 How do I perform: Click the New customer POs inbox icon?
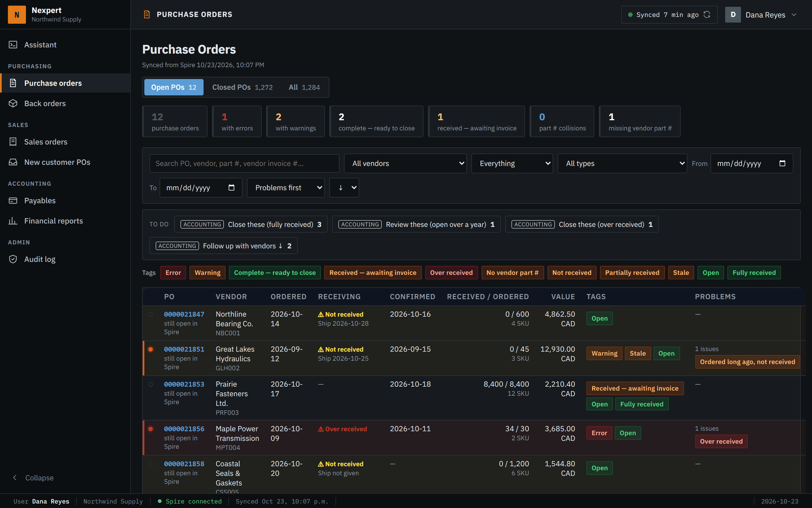13,162
